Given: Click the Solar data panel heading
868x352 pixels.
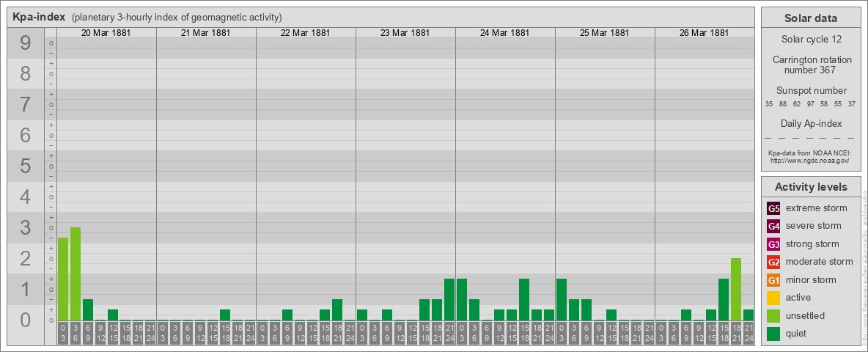Looking at the screenshot, I should click(810, 18).
